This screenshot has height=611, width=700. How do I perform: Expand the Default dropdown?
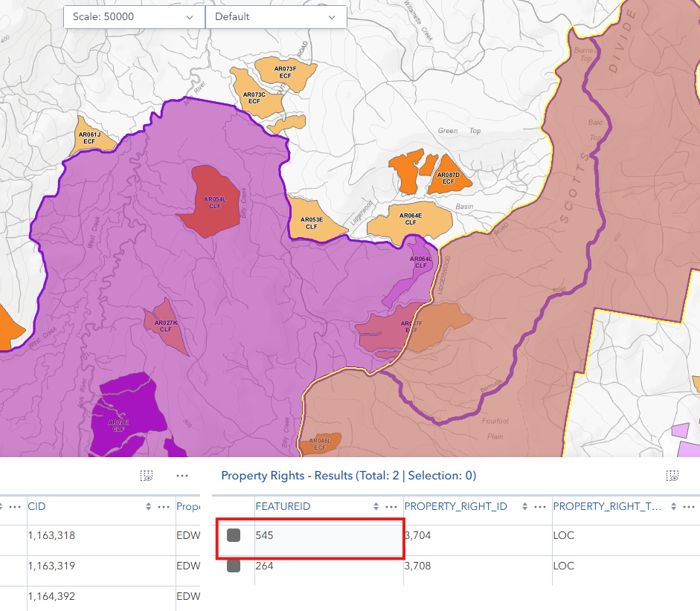coord(275,16)
